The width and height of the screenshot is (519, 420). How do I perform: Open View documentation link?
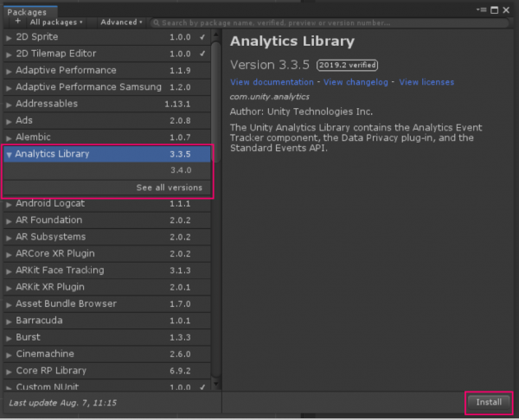272,82
